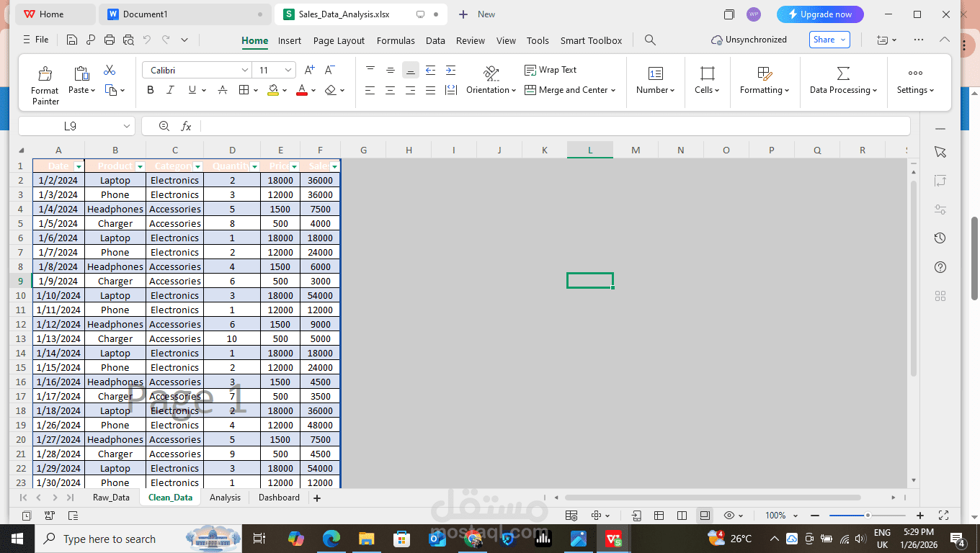Screen dimensions: 980x553
Task: Click the search magnifier in ribbon tab bar
Action: tap(650, 40)
